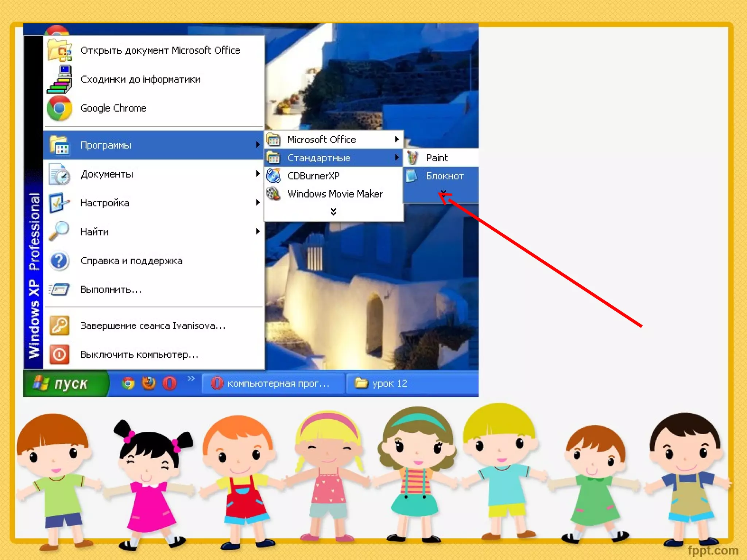Click Выполнить… run command entry
The width and height of the screenshot is (747, 560).
pos(111,290)
